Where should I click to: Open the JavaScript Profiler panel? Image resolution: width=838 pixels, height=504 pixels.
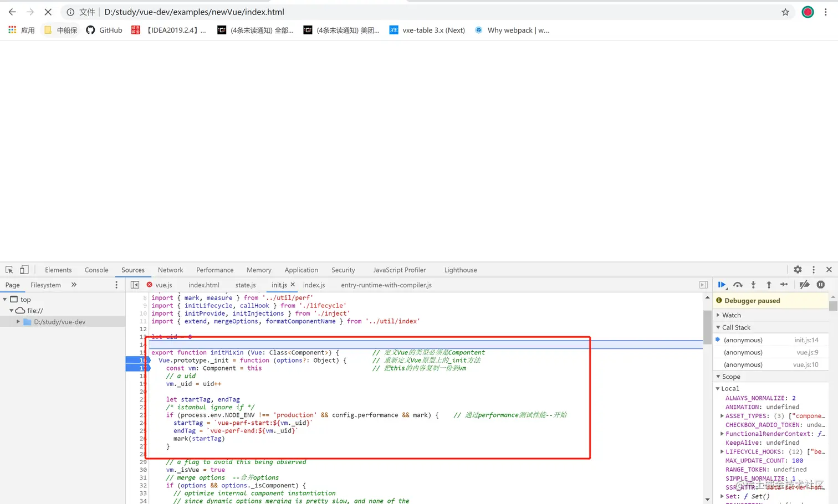400,270
